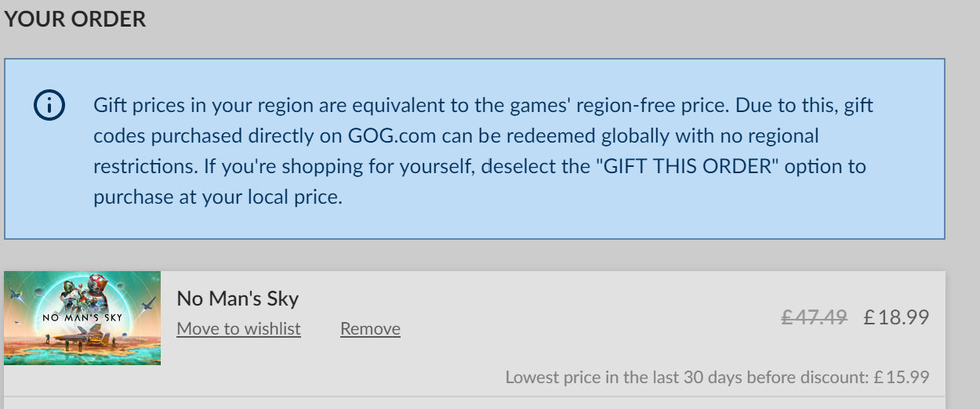
Task: Click the GOG.com mention in the blue notice
Action: tap(391, 136)
